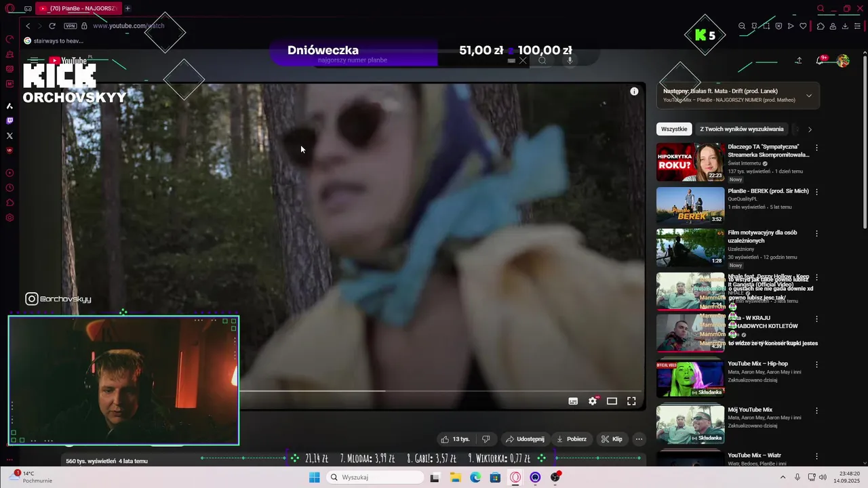Open Twitch in the Opera sidebar
The width and height of the screenshot is (868, 488).
9,121
